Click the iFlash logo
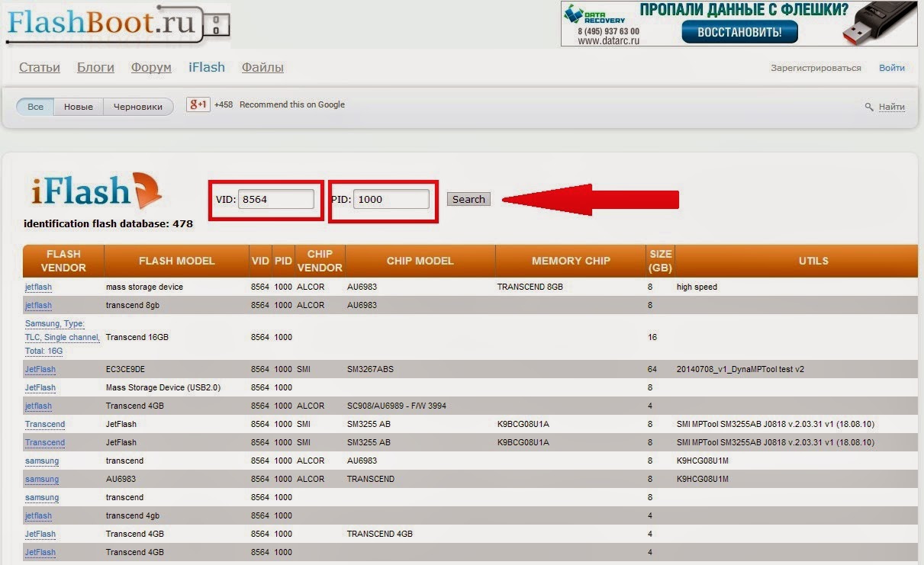 (96, 191)
